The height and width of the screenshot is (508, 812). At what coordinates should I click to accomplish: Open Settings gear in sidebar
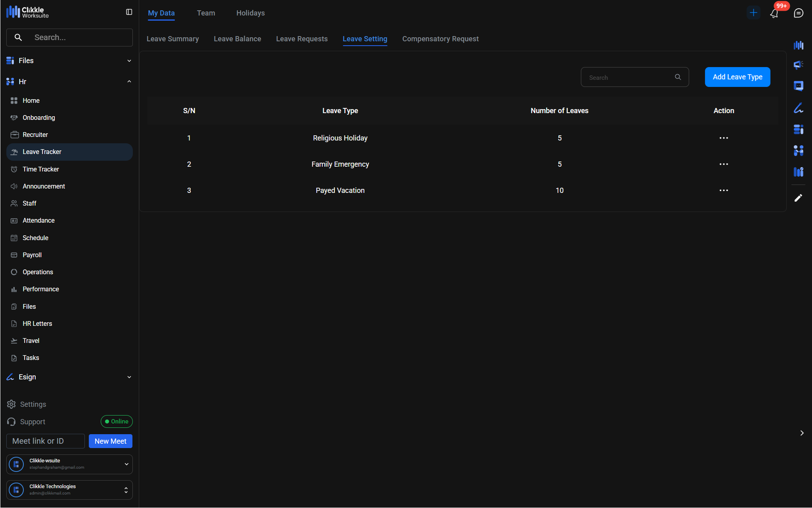(x=11, y=404)
